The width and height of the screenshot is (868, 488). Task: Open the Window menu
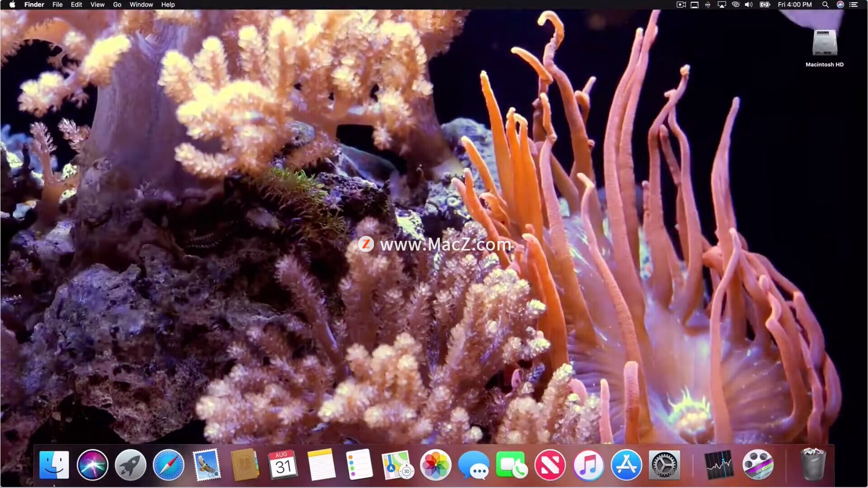click(x=141, y=5)
